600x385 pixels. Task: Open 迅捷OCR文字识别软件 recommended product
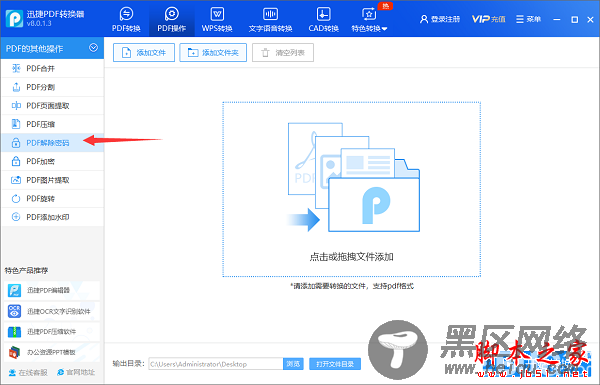52,311
